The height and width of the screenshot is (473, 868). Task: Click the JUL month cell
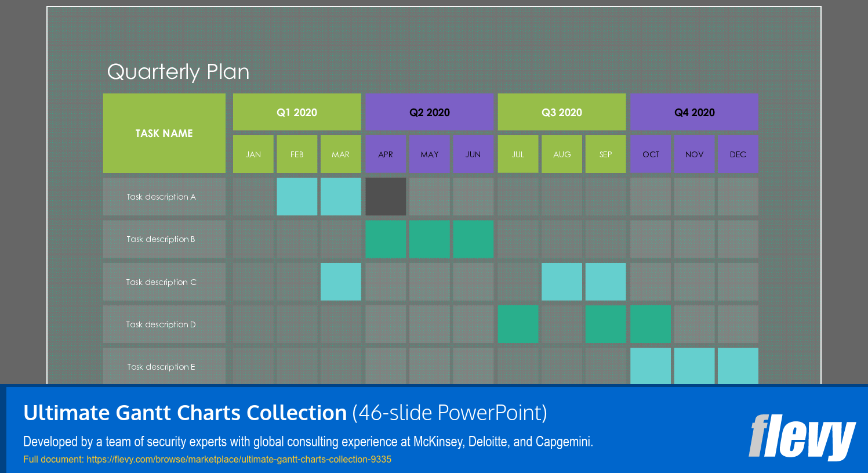pos(518,154)
